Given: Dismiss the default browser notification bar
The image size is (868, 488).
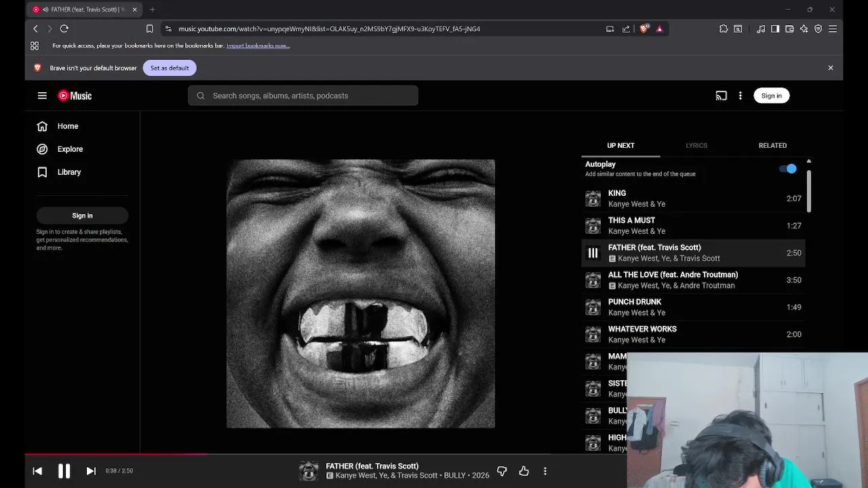Looking at the screenshot, I should [x=830, y=68].
